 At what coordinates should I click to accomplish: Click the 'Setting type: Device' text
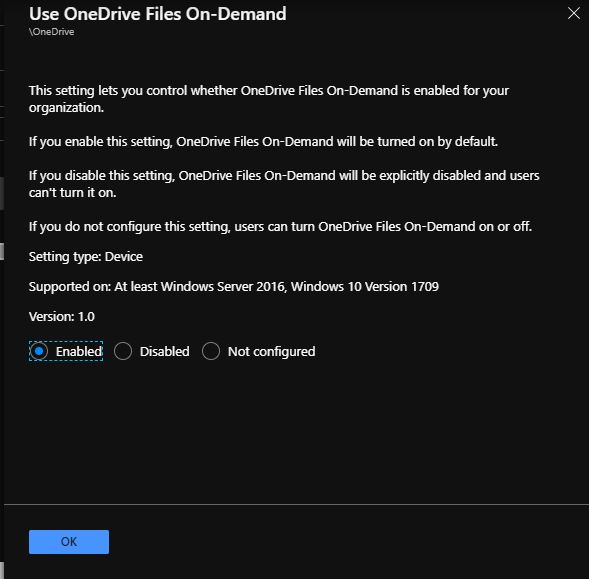pyautogui.click(x=86, y=257)
